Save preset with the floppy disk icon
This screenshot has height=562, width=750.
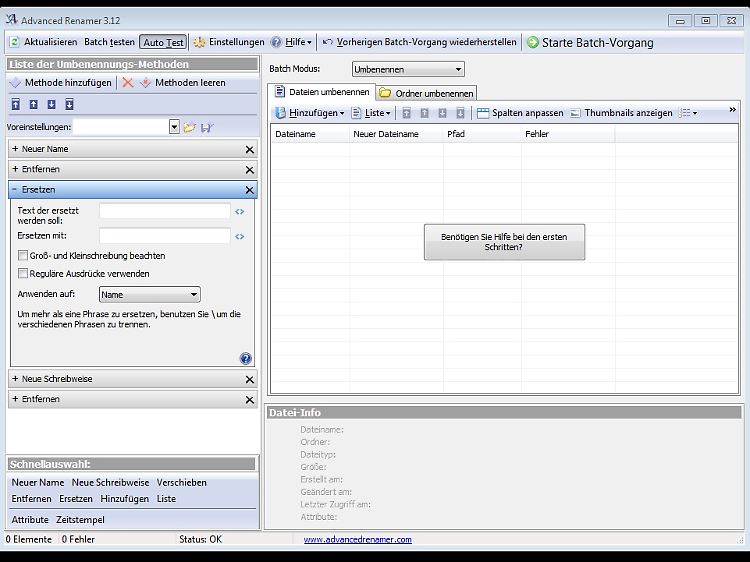(x=206, y=127)
